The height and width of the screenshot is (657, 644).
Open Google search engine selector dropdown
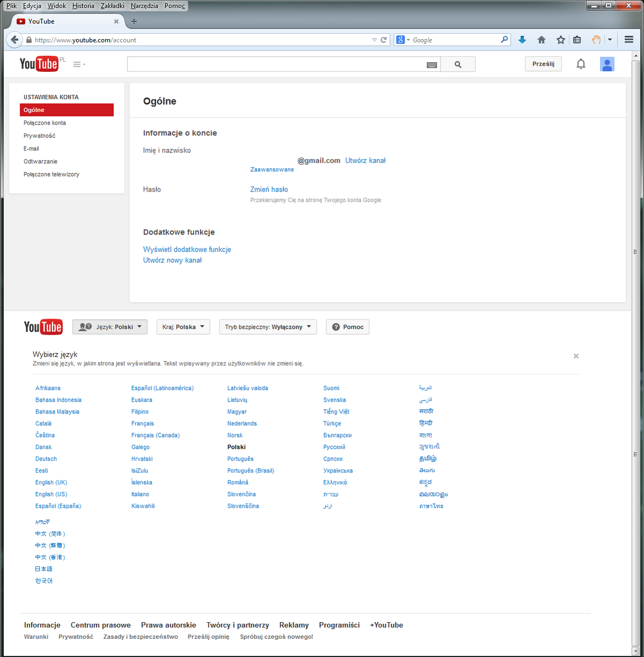[x=403, y=40]
